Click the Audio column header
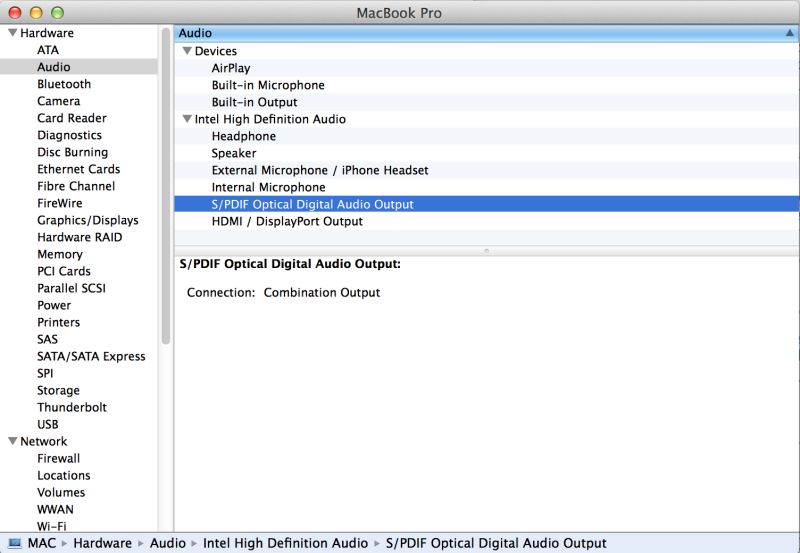The image size is (800, 553). tap(487, 33)
